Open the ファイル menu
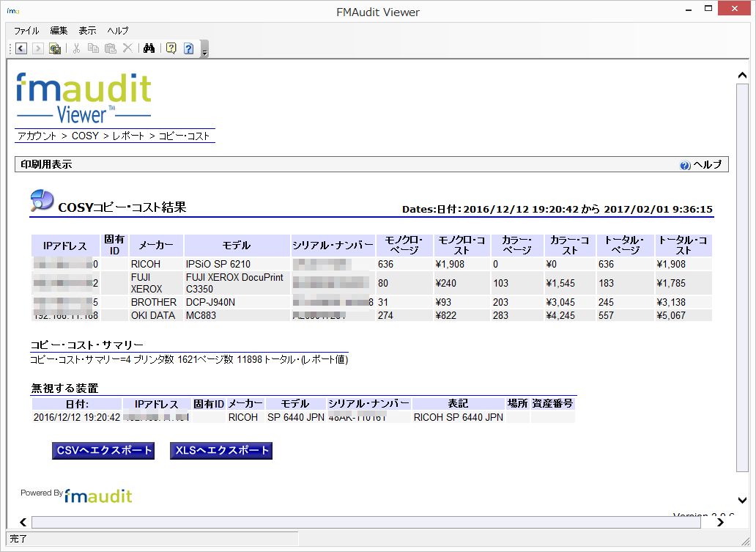The image size is (756, 552). (26, 30)
